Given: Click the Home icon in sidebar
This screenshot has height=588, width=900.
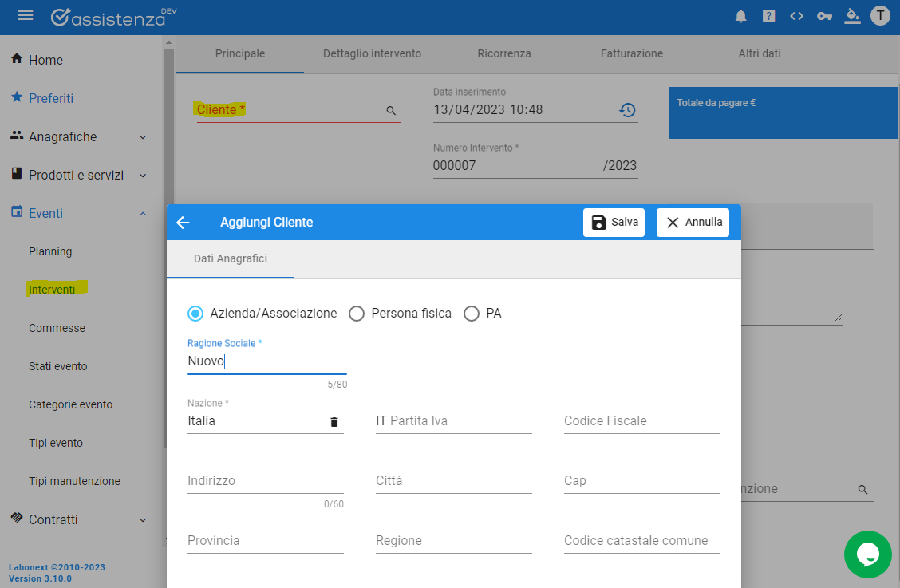Looking at the screenshot, I should pyautogui.click(x=17, y=58).
